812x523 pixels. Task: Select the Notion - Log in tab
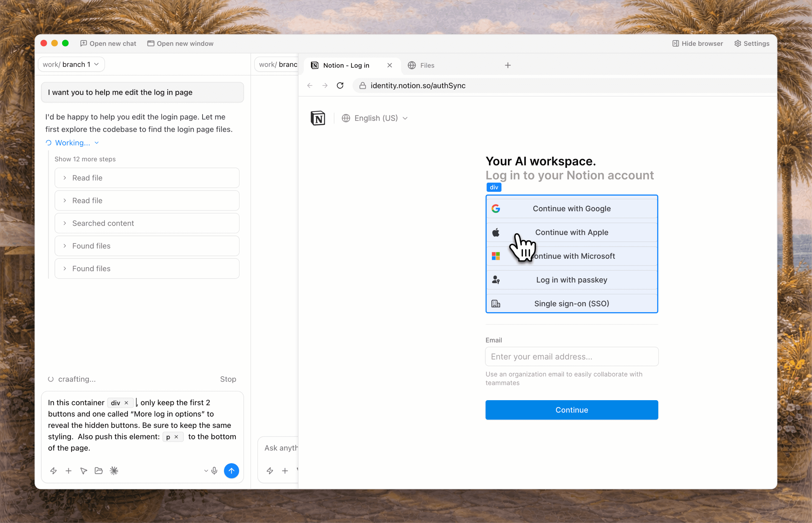coord(346,65)
